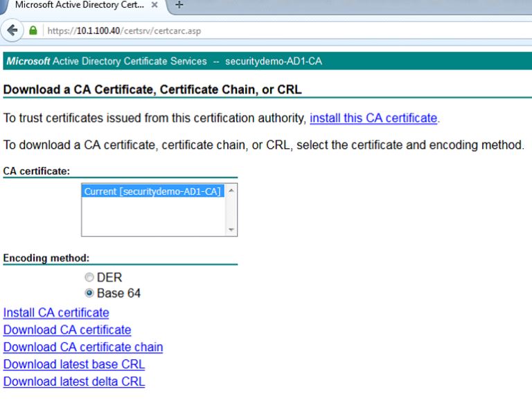Click Download latest base CRL link
532x405 pixels.
(74, 364)
